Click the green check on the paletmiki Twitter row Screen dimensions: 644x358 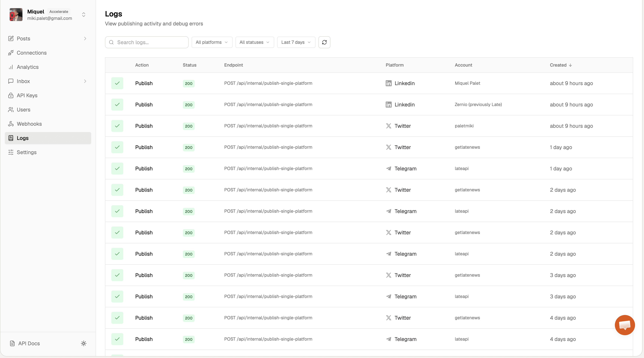click(117, 126)
